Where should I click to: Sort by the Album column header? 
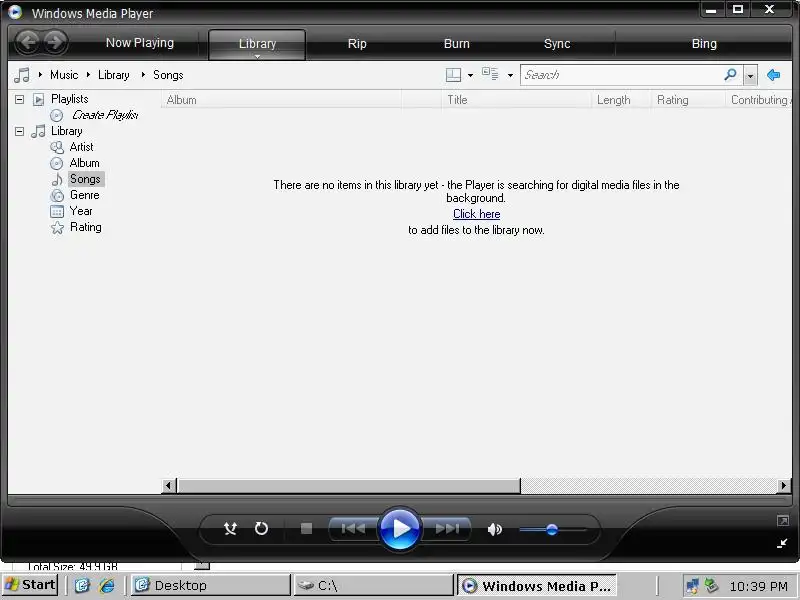pyautogui.click(x=282, y=100)
